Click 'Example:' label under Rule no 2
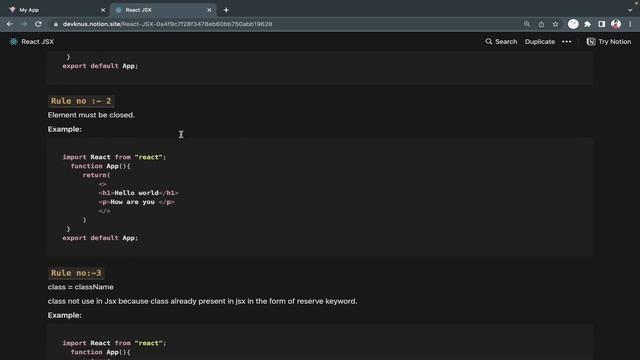Screen dimensions: 640x360 (x=64, y=129)
